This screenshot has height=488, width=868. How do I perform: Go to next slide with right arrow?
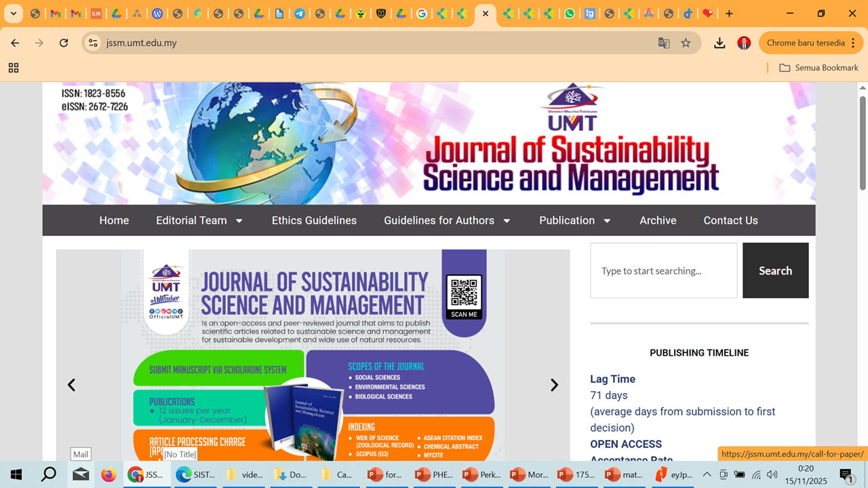pos(554,385)
